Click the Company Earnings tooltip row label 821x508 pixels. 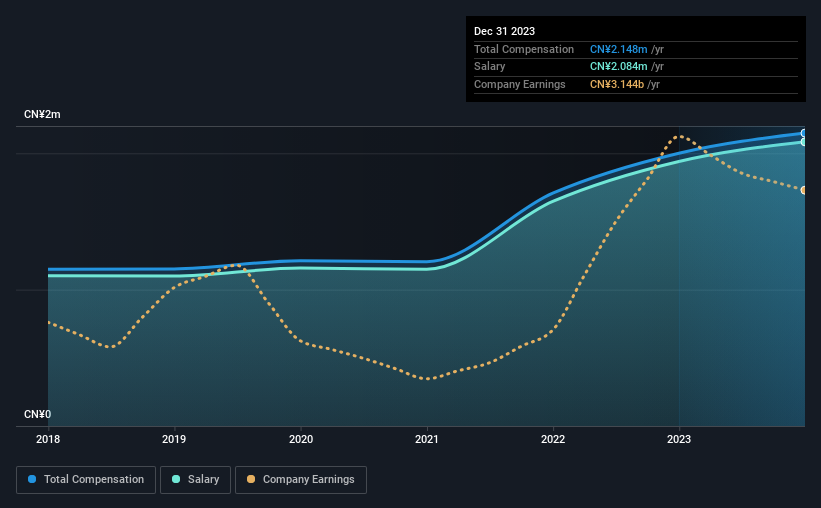tap(519, 84)
